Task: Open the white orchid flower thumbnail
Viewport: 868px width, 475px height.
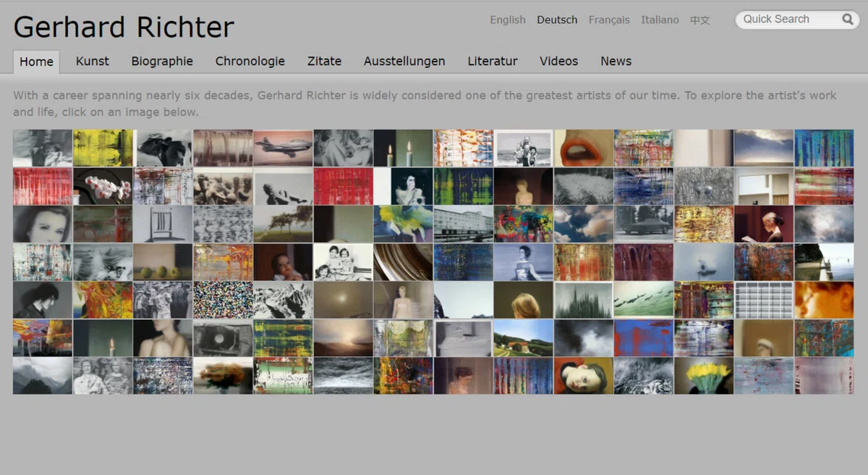Action: pyautogui.click(x=103, y=186)
